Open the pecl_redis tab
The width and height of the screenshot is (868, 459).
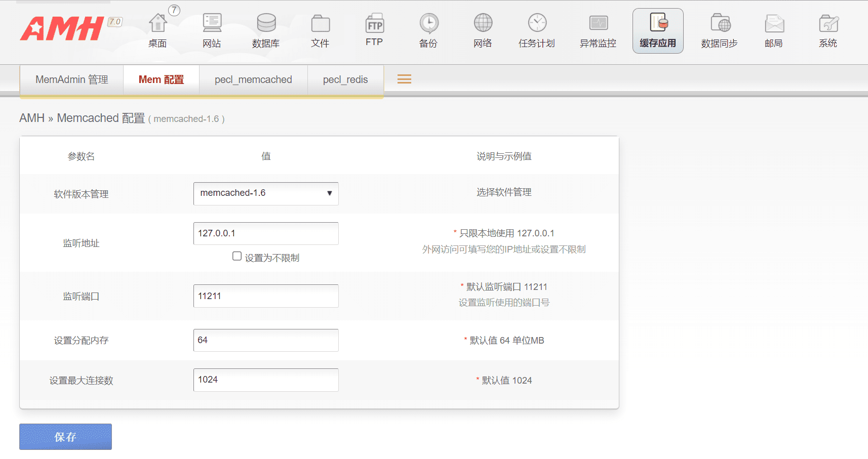click(x=345, y=79)
